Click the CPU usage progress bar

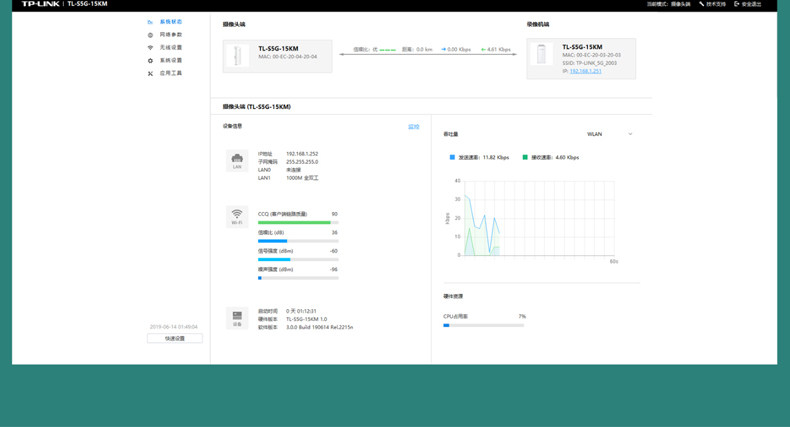click(484, 325)
